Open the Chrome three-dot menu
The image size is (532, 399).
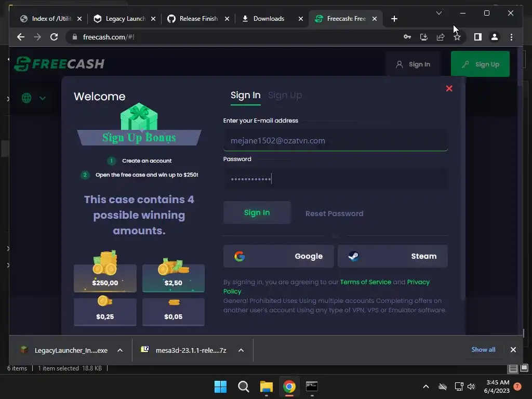click(511, 37)
